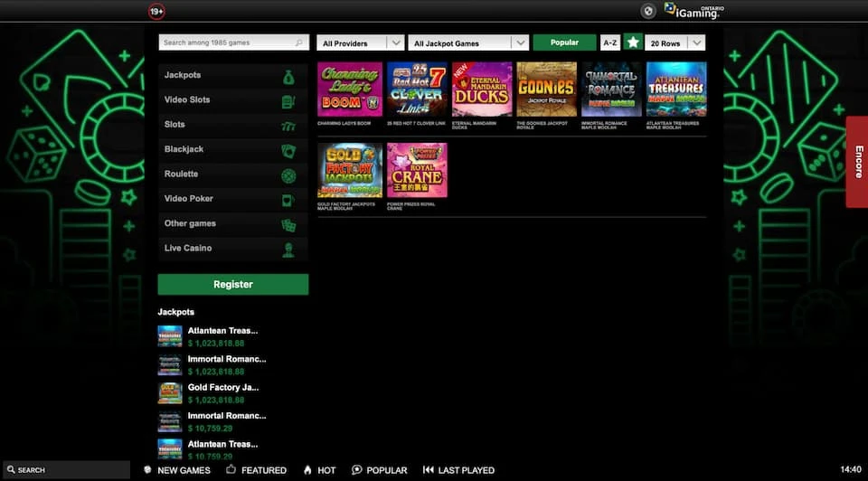Screen dimensions: 868x481
Task: Open Charming Lady's Boom game
Action: pos(350,90)
